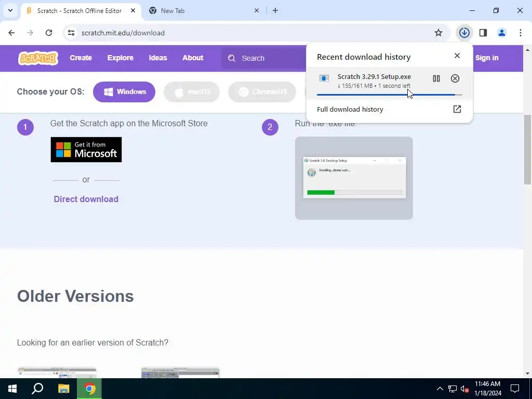Open the Windows Start menu
This screenshot has width=532, height=399.
[x=12, y=389]
